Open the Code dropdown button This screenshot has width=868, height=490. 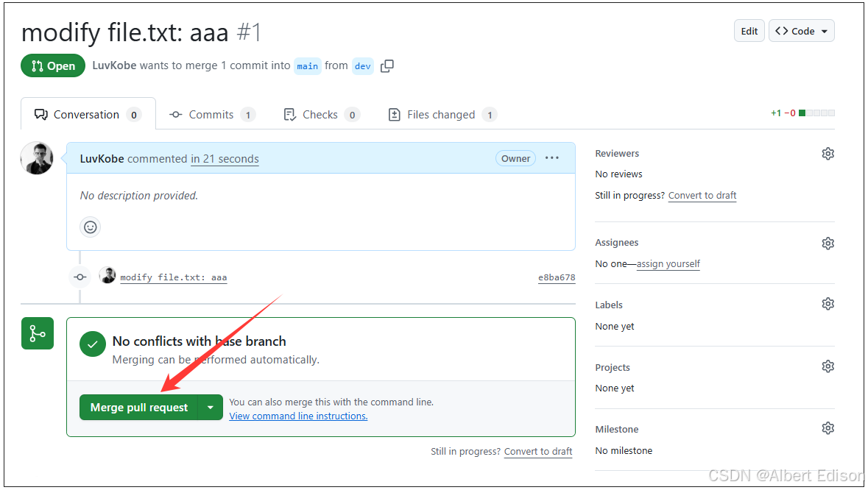click(801, 31)
